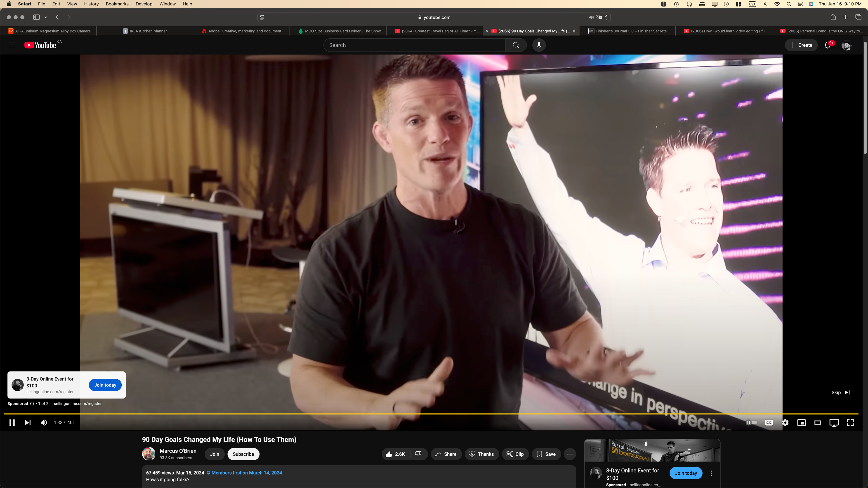Click the next video skip icon
Image resolution: width=868 pixels, height=488 pixels.
click(28, 422)
